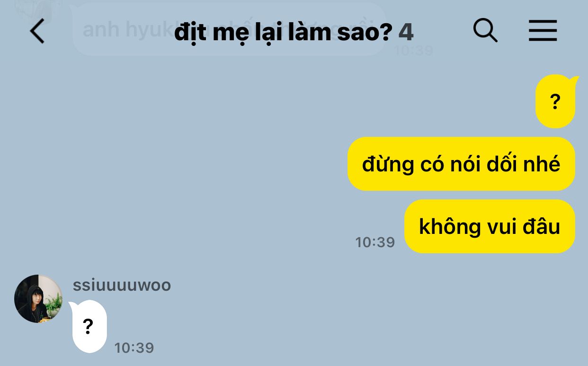Tap the 10:39 timestamp beside 'không vui đâu'
This screenshot has width=588, height=366.
point(375,242)
